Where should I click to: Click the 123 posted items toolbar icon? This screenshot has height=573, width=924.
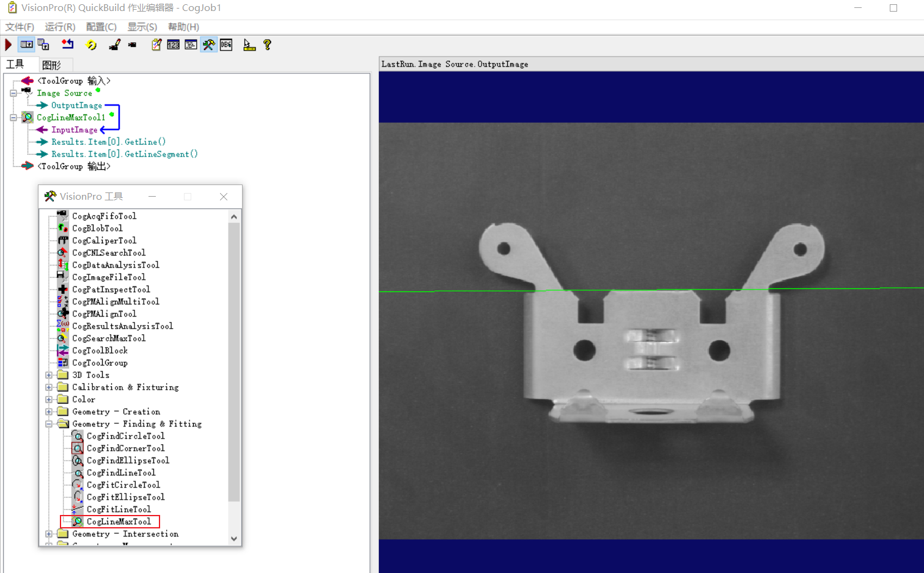point(173,44)
